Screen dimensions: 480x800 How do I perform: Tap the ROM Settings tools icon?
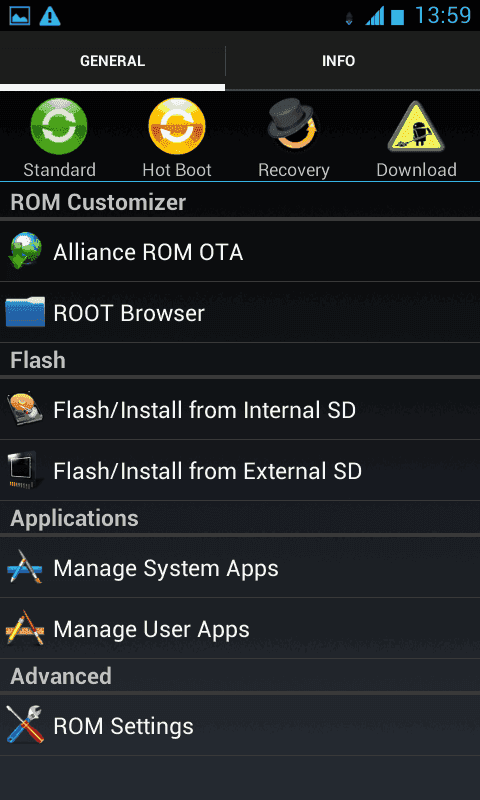(24, 725)
